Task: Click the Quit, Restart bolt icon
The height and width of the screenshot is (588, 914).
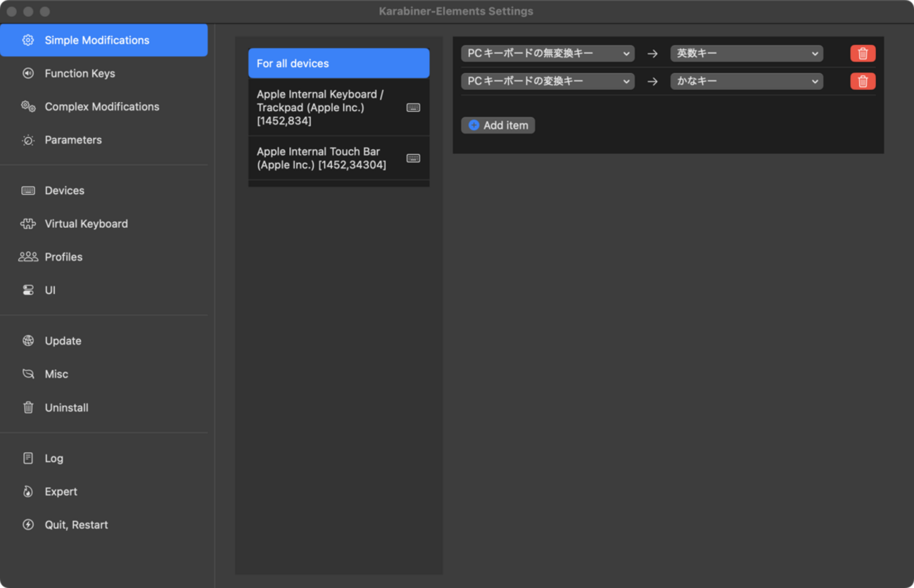Action: coord(28,525)
